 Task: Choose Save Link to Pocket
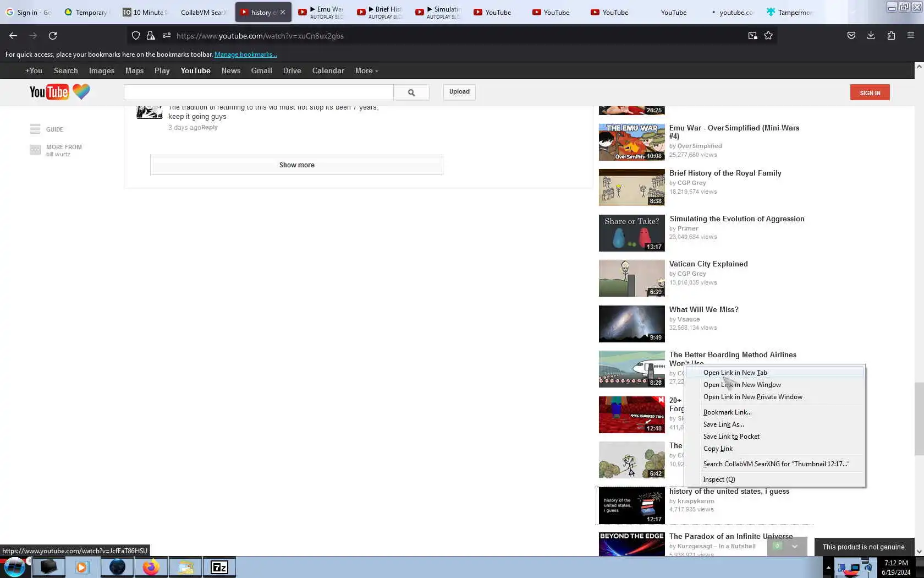click(775, 437)
